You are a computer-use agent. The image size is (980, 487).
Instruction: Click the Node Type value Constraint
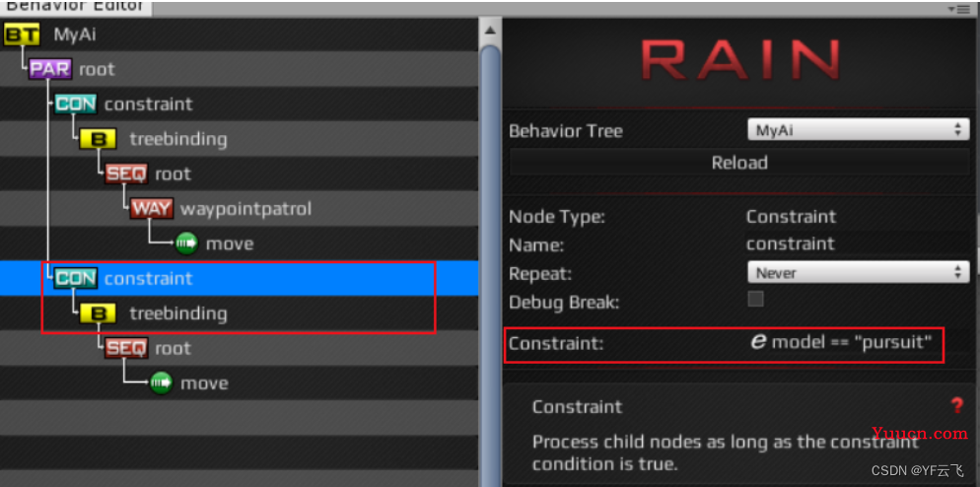791,217
